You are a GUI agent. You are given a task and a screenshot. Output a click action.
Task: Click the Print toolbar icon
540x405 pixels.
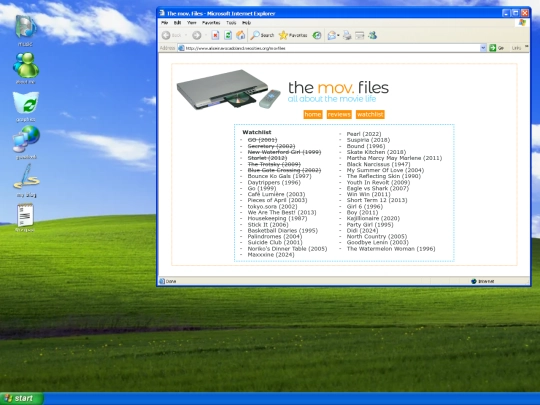tap(347, 35)
